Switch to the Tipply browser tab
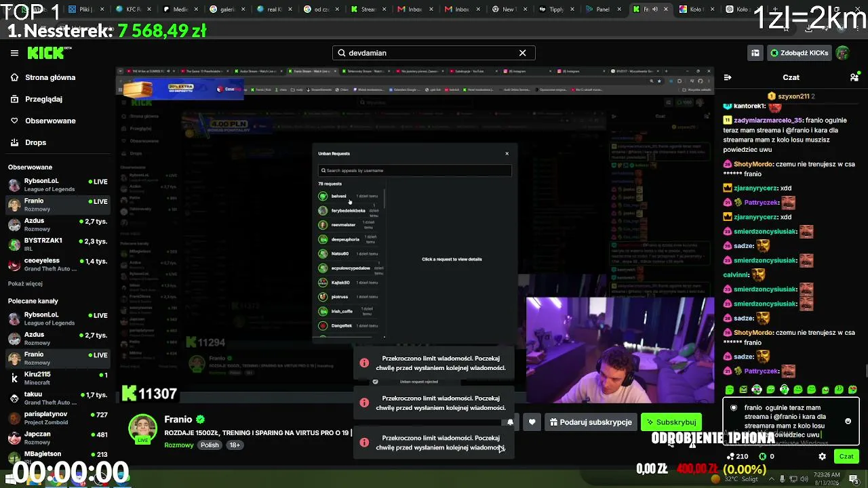The height and width of the screenshot is (488, 868). 556,9
